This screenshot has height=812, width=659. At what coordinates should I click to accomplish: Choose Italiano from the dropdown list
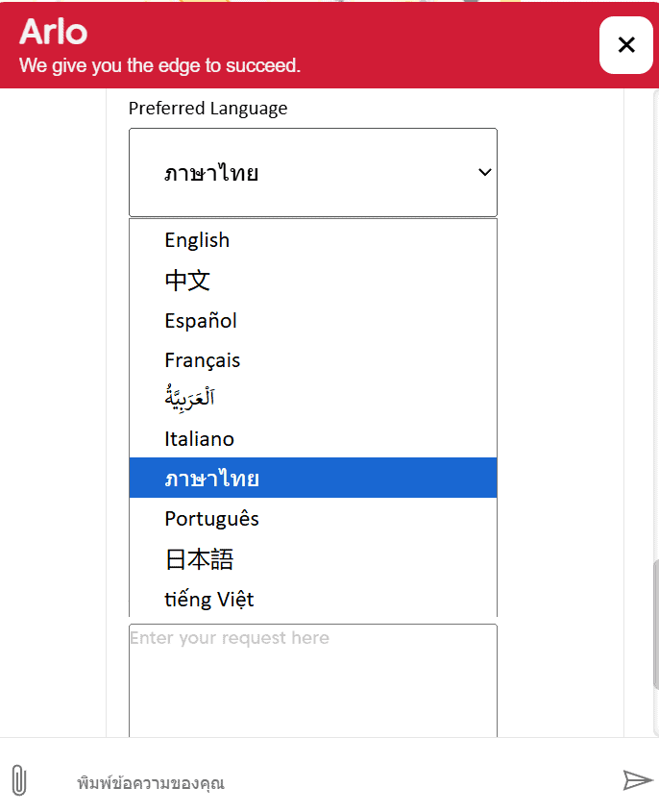tap(199, 439)
